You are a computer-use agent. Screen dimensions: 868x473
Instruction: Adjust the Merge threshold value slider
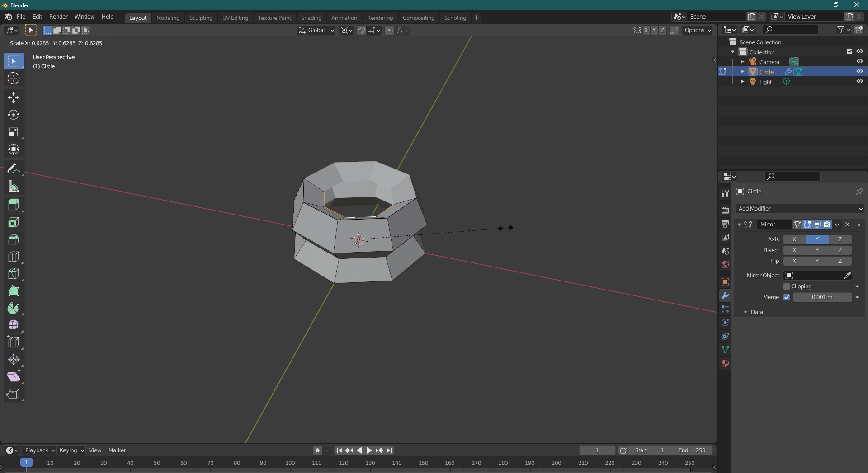coord(823,297)
